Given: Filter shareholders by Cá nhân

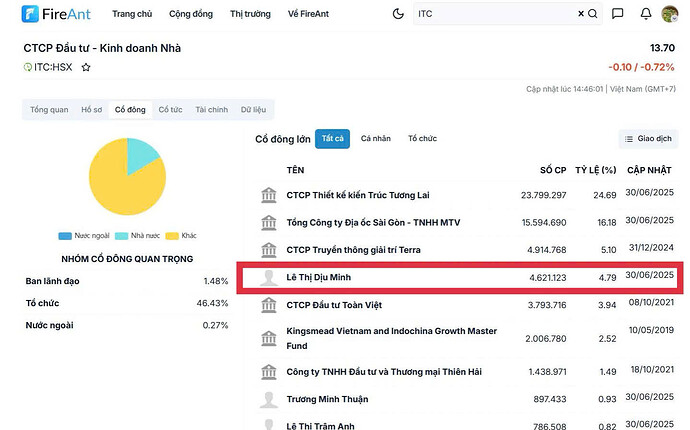Looking at the screenshot, I should [x=376, y=139].
